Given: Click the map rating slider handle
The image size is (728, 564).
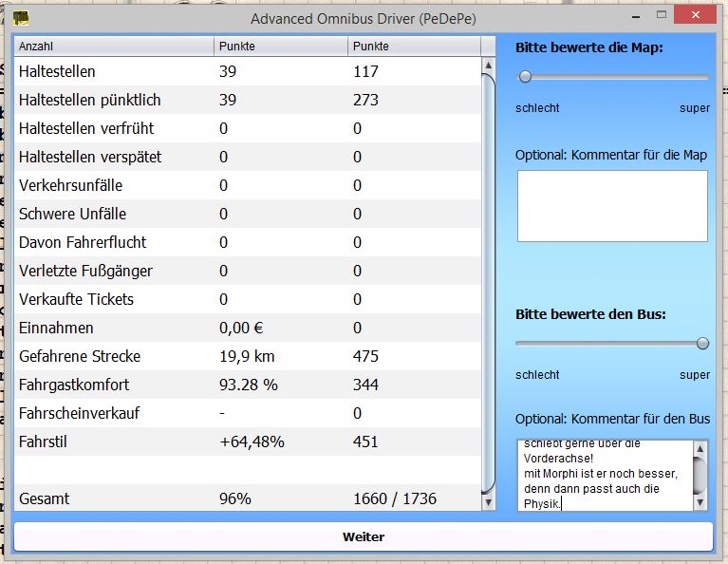Looking at the screenshot, I should 525,77.
